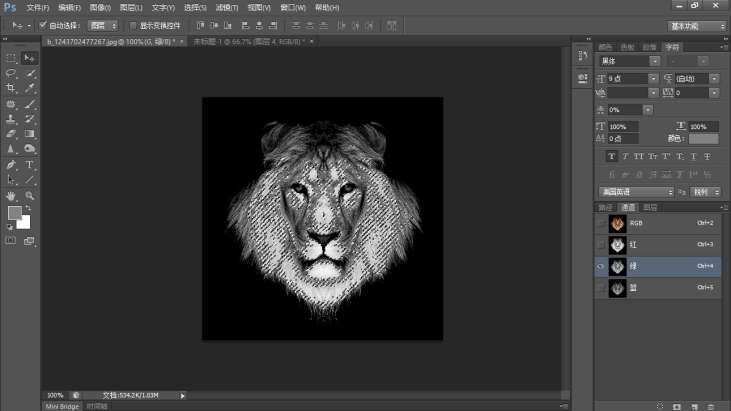The image size is (731, 411).
Task: Click the foreground color swatch
Action: pos(14,213)
